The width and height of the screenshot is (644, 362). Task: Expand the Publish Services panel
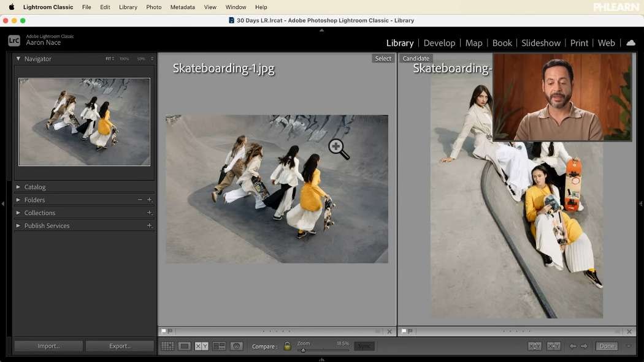coord(18,225)
